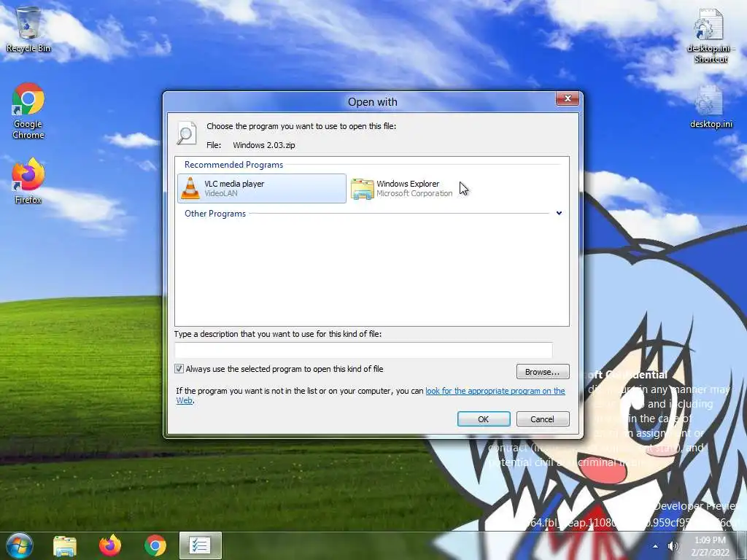The image size is (747, 560).
Task: Select desktop.ini - Shortcut icon
Action: (x=711, y=36)
